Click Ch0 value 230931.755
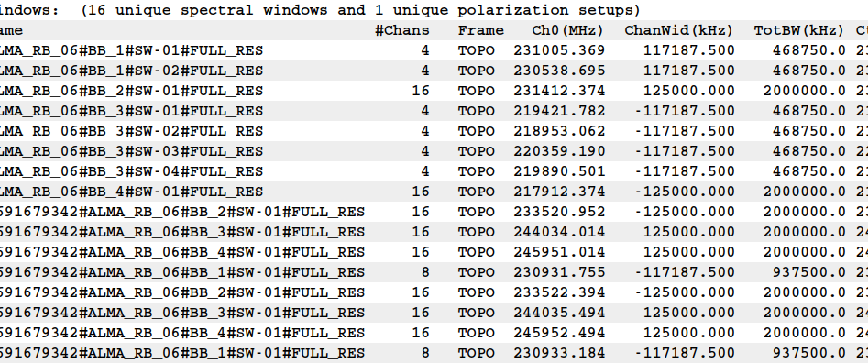Image resolution: width=868 pixels, height=363 pixels. click(x=559, y=272)
